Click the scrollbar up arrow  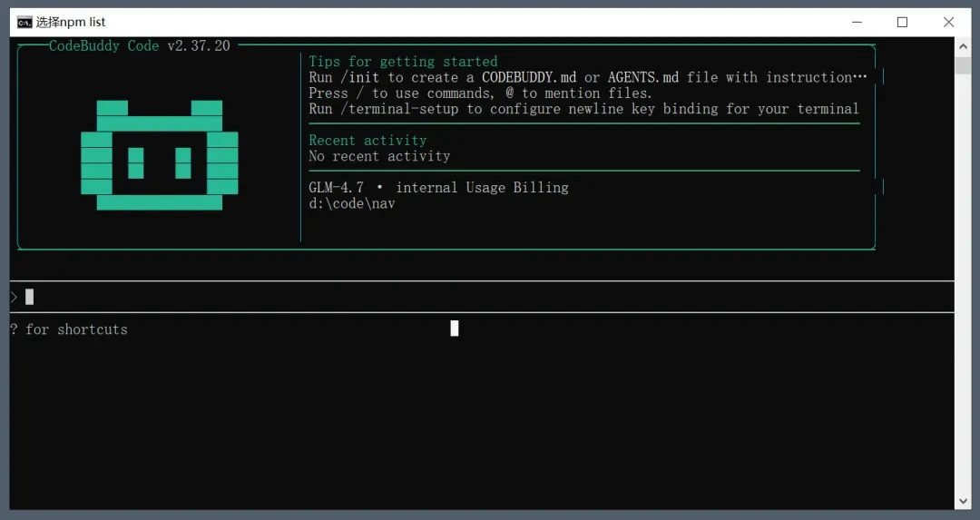(963, 46)
